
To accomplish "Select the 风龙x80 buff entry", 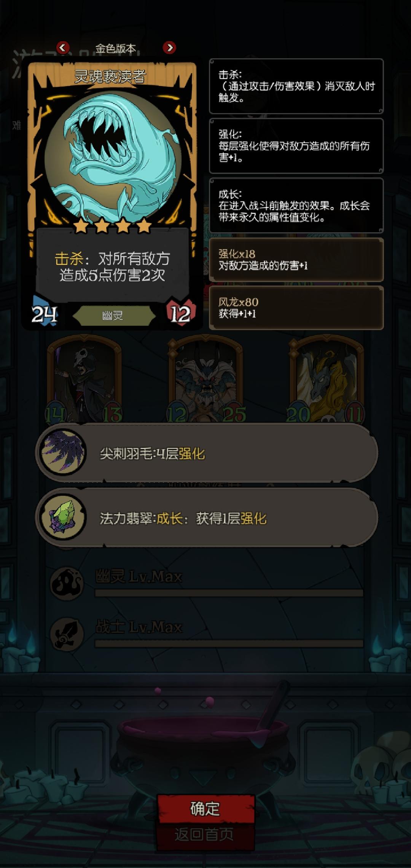I will (296, 308).
